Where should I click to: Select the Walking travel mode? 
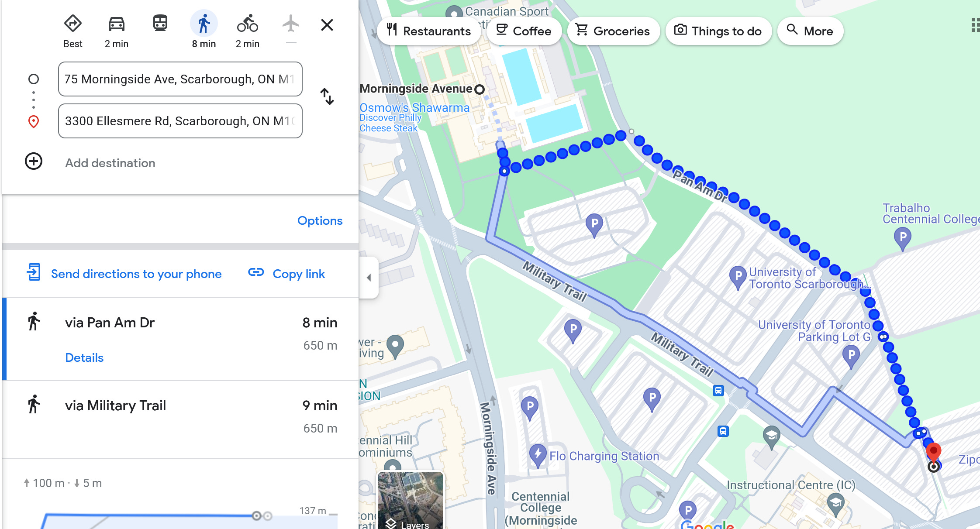[x=204, y=24]
